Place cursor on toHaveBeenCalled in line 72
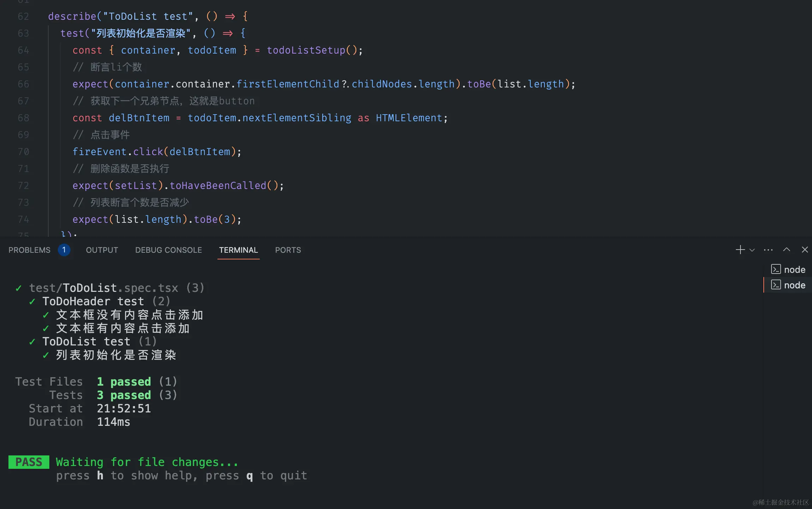The height and width of the screenshot is (509, 812). tap(218, 185)
